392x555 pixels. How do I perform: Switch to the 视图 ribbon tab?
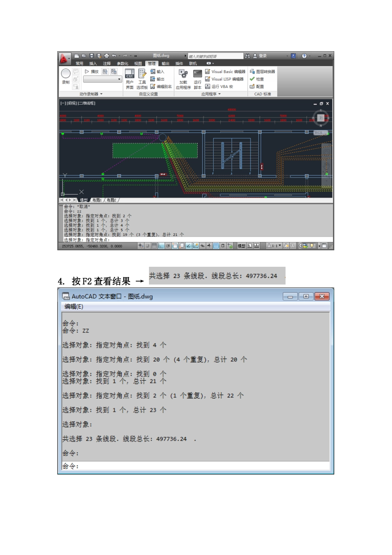138,64
